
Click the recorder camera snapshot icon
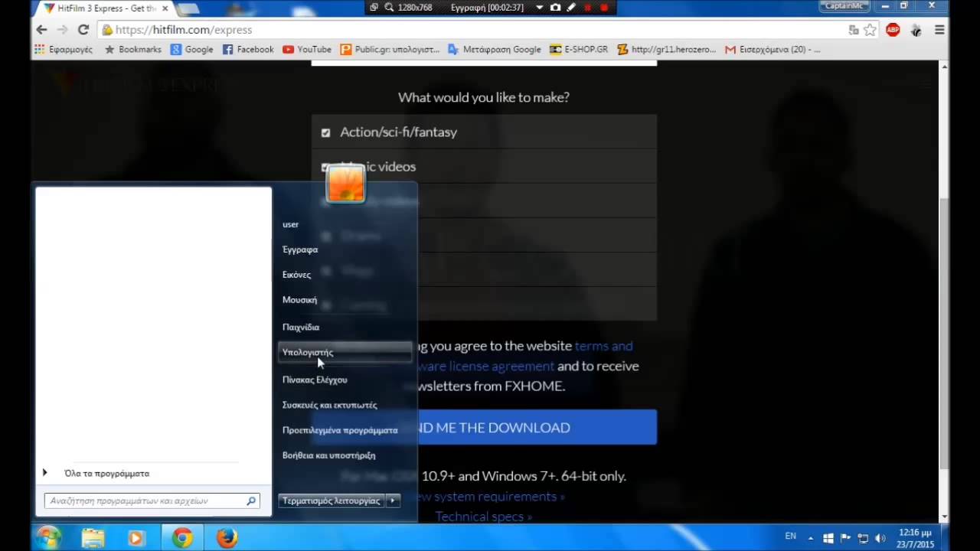pyautogui.click(x=555, y=8)
